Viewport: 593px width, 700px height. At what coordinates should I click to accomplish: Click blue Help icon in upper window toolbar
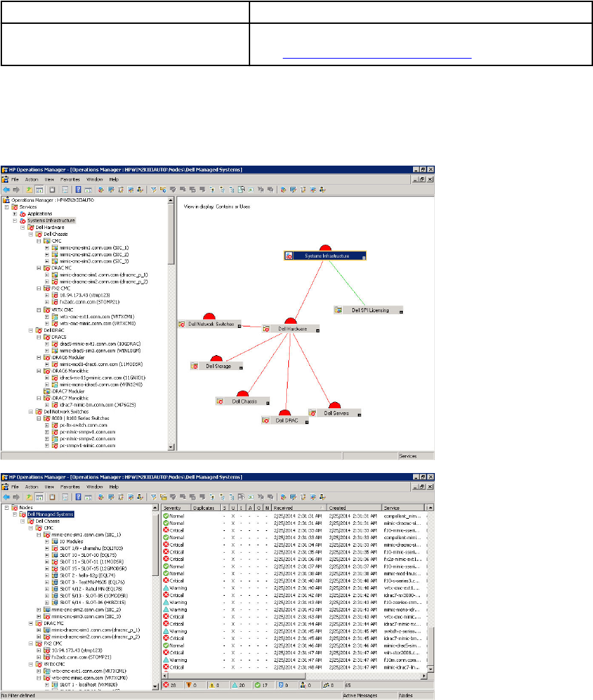pos(78,189)
